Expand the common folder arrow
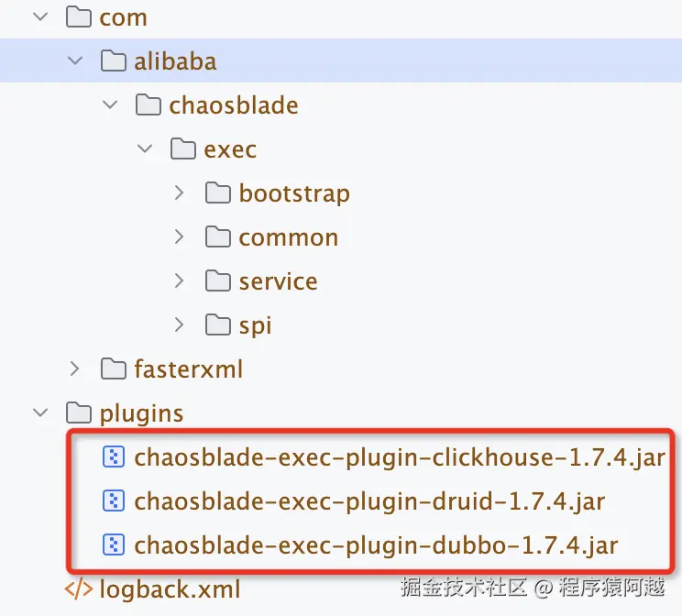 (179, 236)
